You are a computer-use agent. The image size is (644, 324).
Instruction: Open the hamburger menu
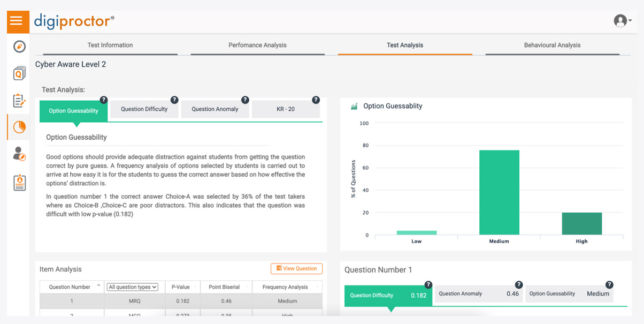17,21
